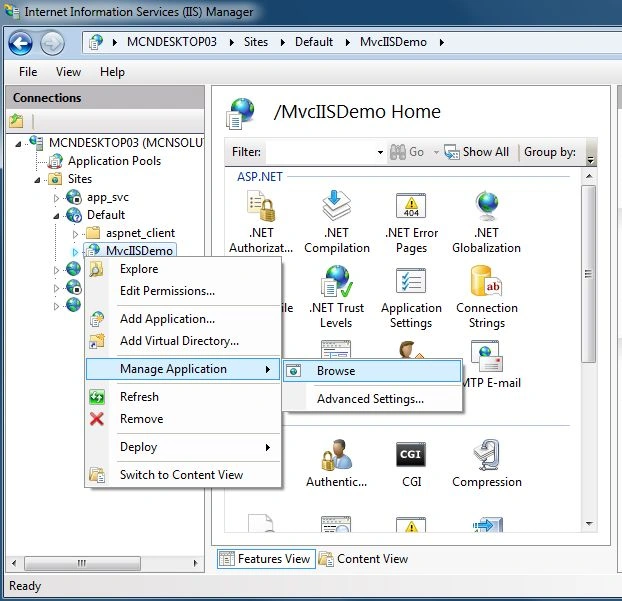The image size is (622, 601).
Task: Open the Filter dropdown arrow
Action: (380, 152)
